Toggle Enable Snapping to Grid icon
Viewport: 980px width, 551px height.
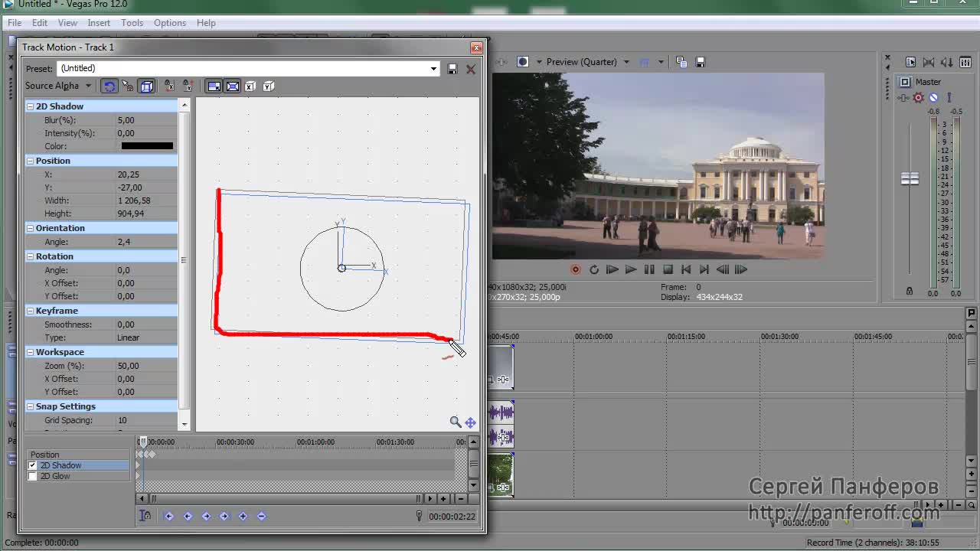pos(128,86)
